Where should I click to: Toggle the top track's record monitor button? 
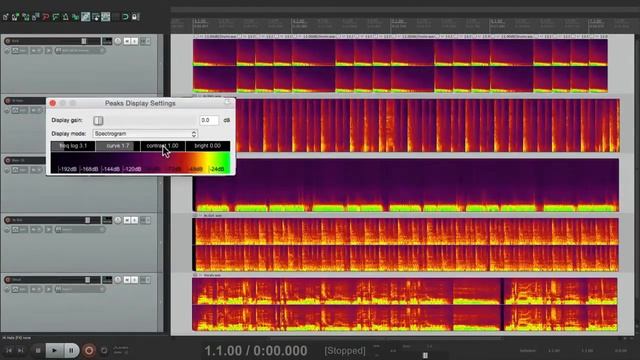[x=49, y=51]
